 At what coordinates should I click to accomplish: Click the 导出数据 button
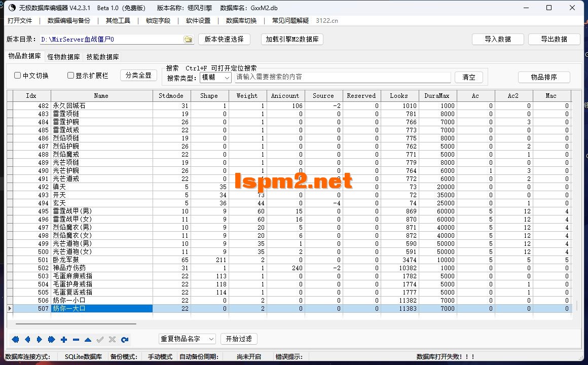click(x=554, y=39)
